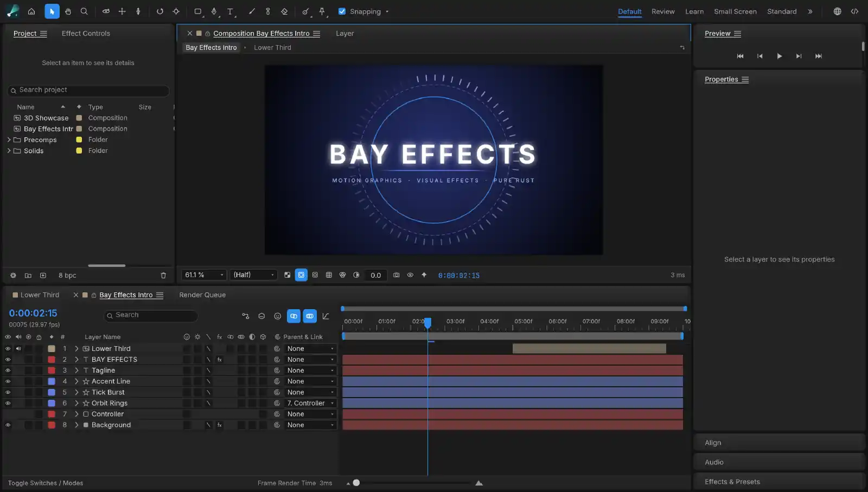Click the 8 bpc color depth button

[67, 276]
